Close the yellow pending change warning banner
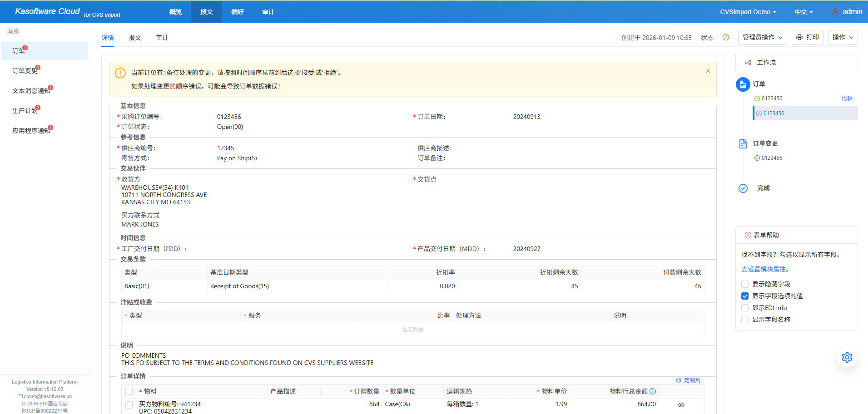The image size is (868, 414). pyautogui.click(x=708, y=71)
